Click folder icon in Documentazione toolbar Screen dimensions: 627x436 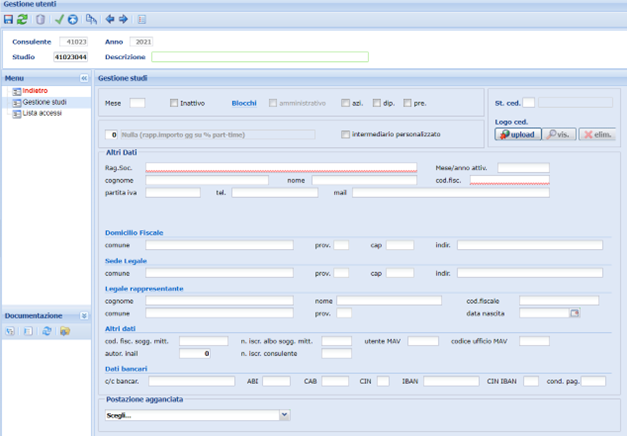tap(65, 331)
